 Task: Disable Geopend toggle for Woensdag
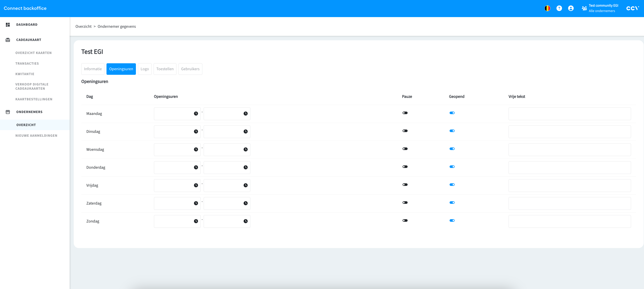[x=452, y=149]
